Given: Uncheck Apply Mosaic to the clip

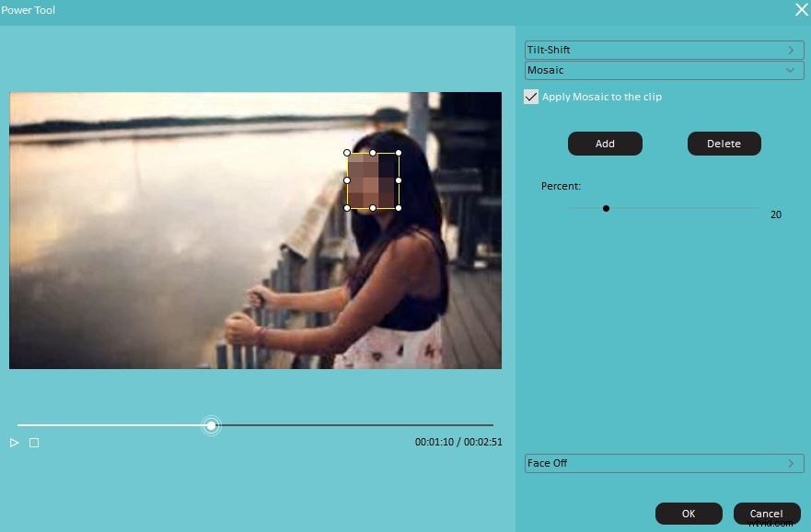Looking at the screenshot, I should coord(531,96).
